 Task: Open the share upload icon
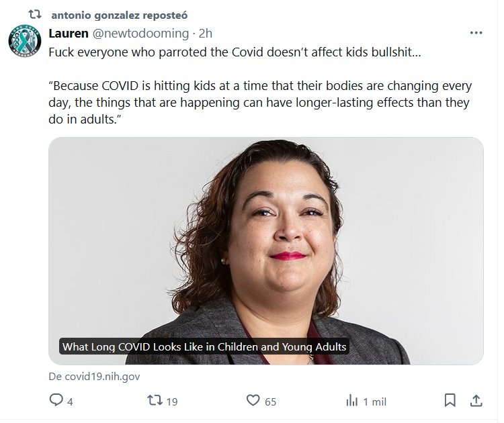(476, 400)
